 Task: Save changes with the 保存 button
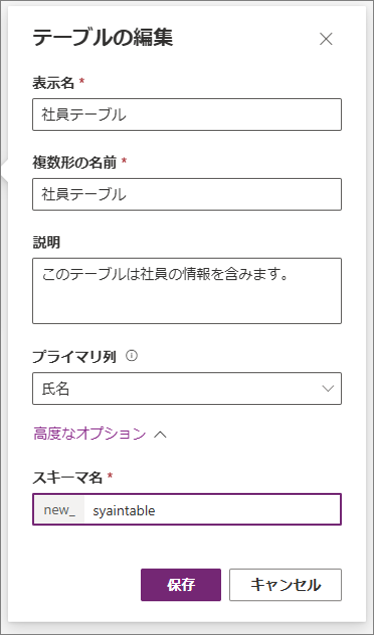point(181,585)
